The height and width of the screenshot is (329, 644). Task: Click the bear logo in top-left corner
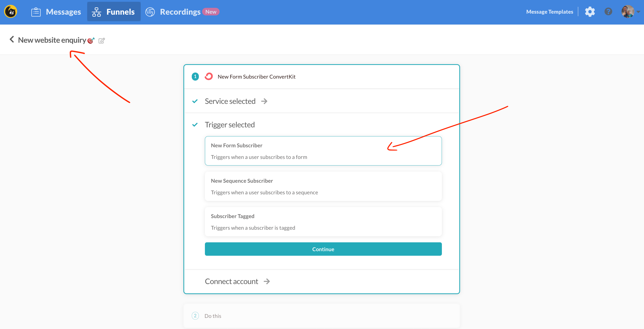[11, 12]
